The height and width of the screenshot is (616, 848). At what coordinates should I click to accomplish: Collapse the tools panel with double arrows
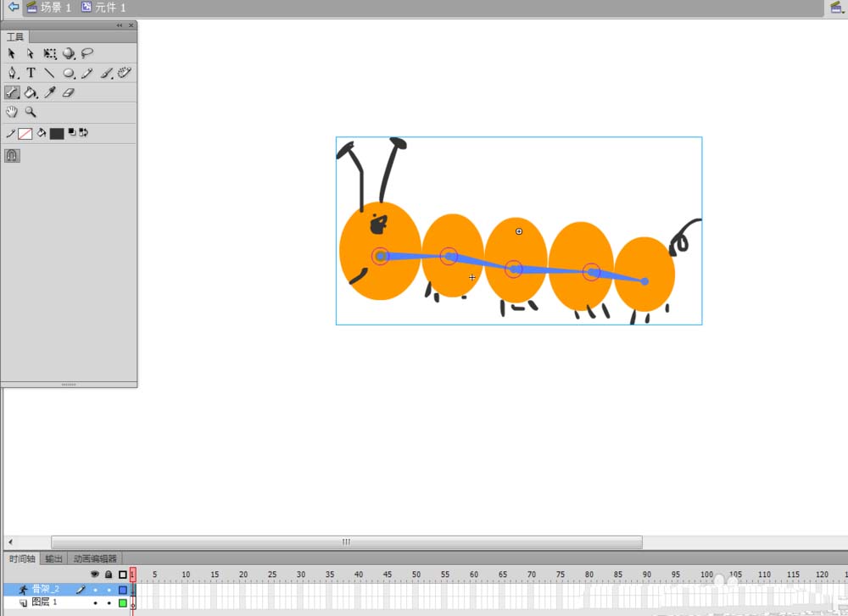click(120, 25)
